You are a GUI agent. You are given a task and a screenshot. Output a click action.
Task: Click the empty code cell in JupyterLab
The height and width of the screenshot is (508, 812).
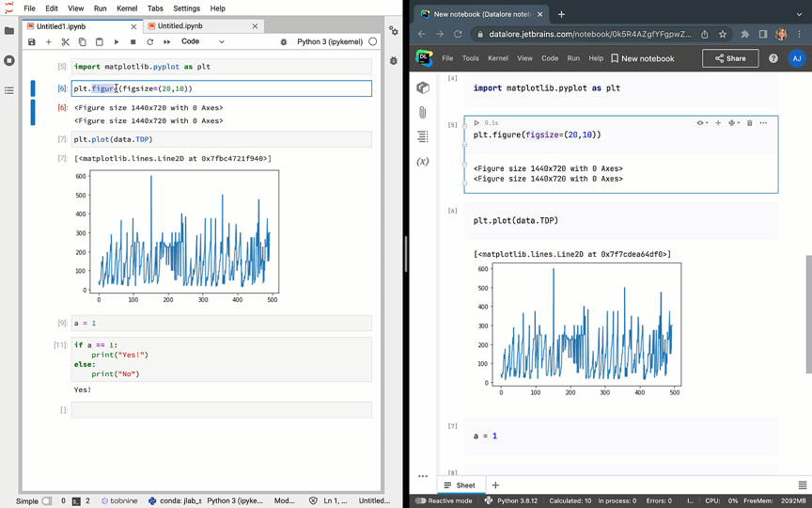[x=221, y=410]
